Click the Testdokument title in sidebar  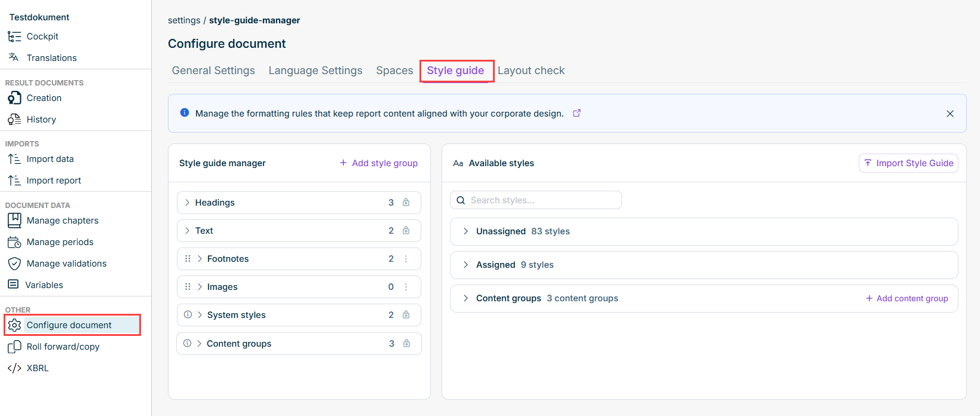[39, 17]
